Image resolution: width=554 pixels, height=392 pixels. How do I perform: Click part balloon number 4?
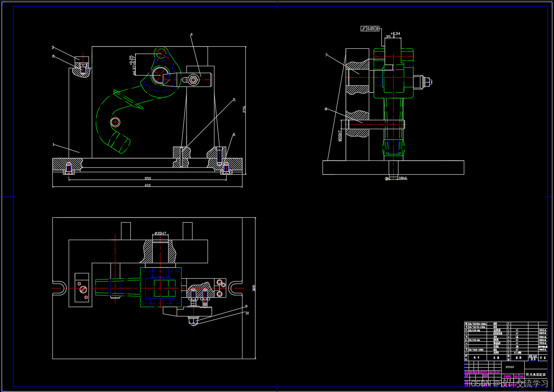point(191,35)
